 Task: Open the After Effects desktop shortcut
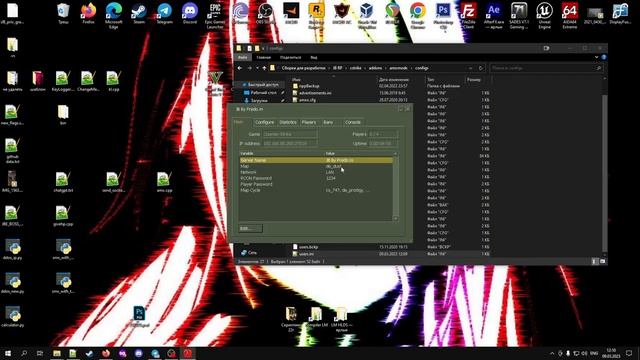point(493,16)
